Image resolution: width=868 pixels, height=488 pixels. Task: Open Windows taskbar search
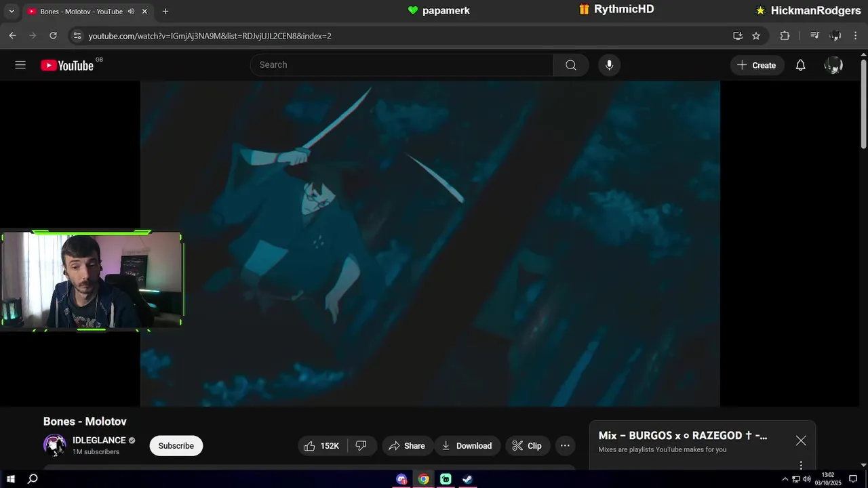[33, 479]
